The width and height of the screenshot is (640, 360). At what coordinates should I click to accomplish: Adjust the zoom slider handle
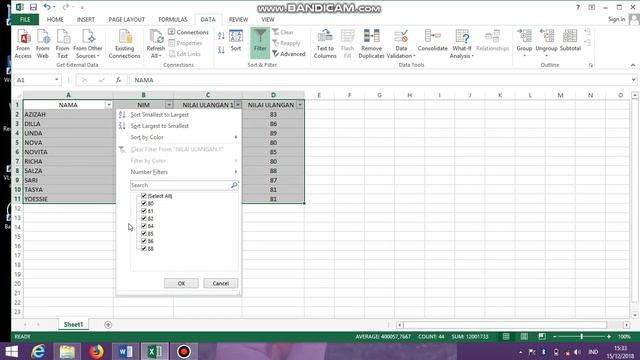coord(582,336)
